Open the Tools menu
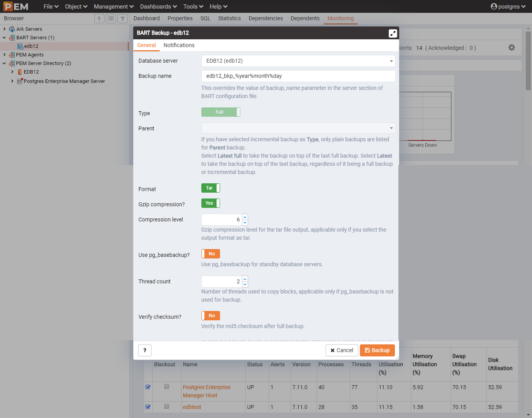 click(x=193, y=7)
